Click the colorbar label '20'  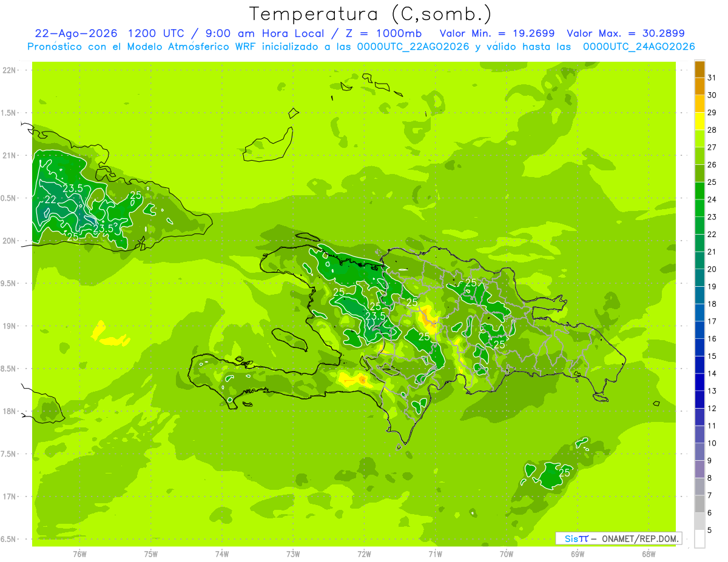(712, 269)
